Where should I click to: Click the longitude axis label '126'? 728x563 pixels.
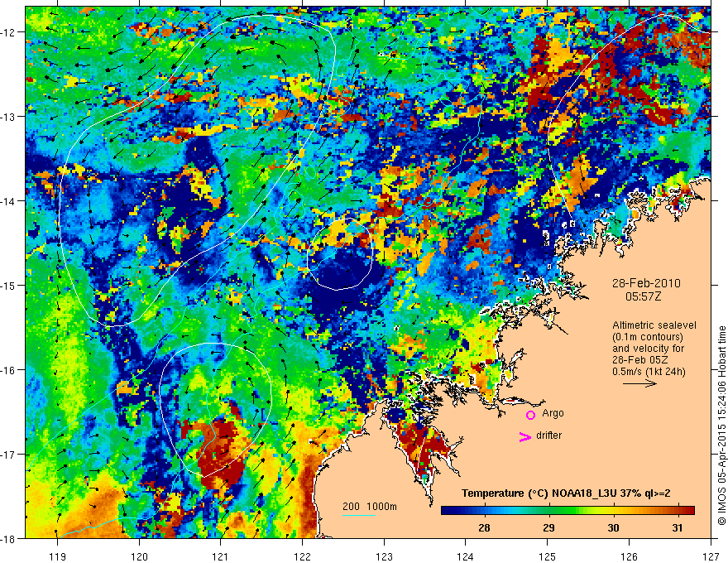pos(629,556)
